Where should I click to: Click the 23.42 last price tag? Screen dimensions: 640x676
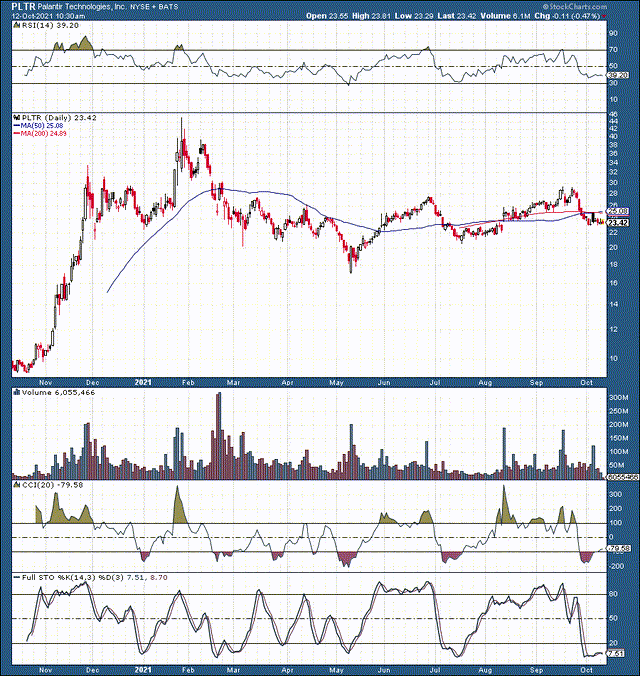tap(618, 222)
